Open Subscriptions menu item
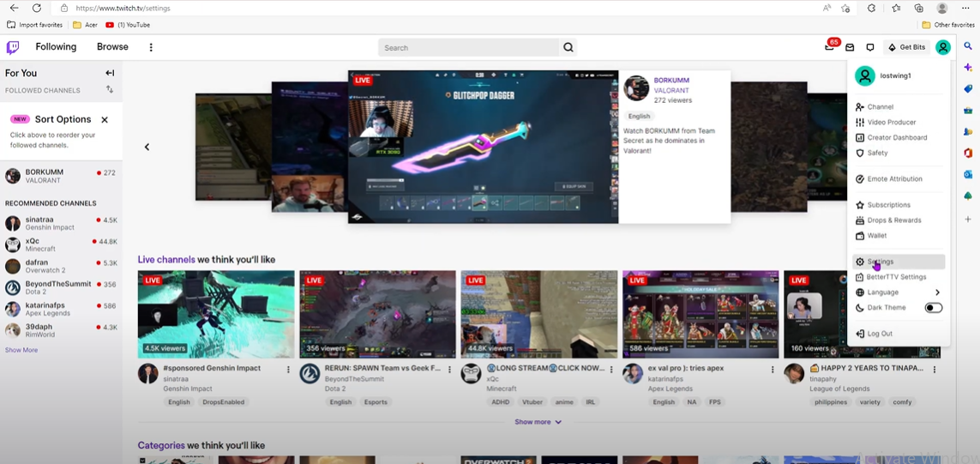 click(x=899, y=205)
